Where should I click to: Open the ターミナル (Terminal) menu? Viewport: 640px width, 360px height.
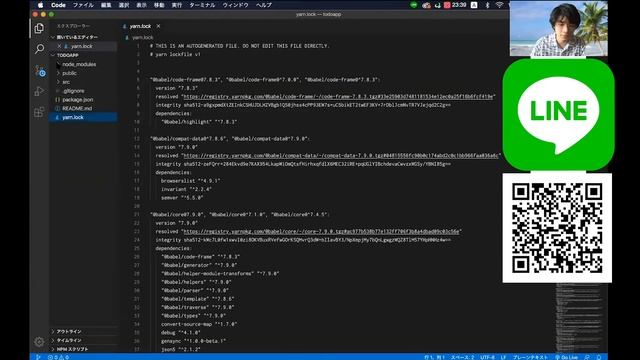(x=202, y=5)
